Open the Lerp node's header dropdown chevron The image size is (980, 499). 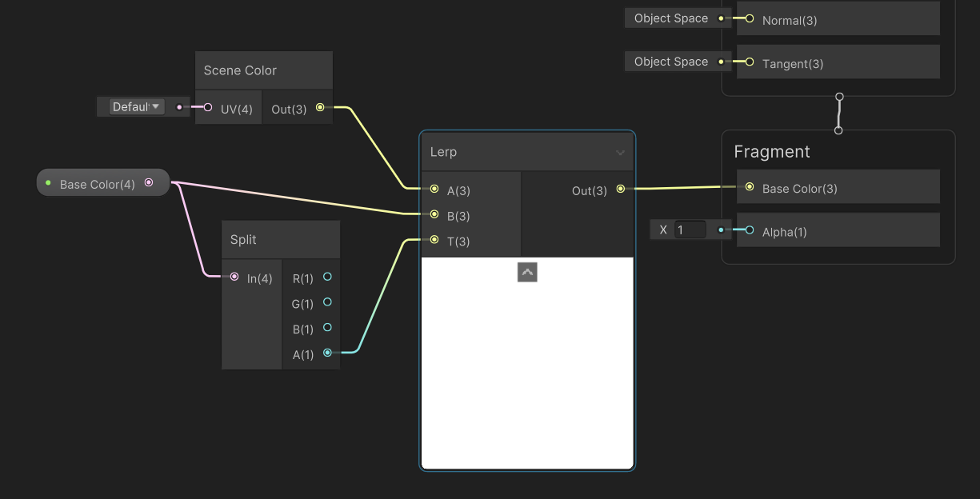(x=620, y=151)
